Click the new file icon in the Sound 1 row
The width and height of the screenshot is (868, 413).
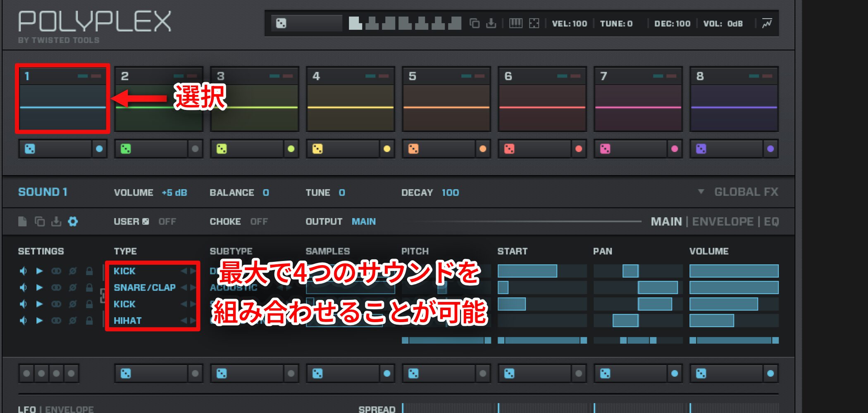coord(23,221)
